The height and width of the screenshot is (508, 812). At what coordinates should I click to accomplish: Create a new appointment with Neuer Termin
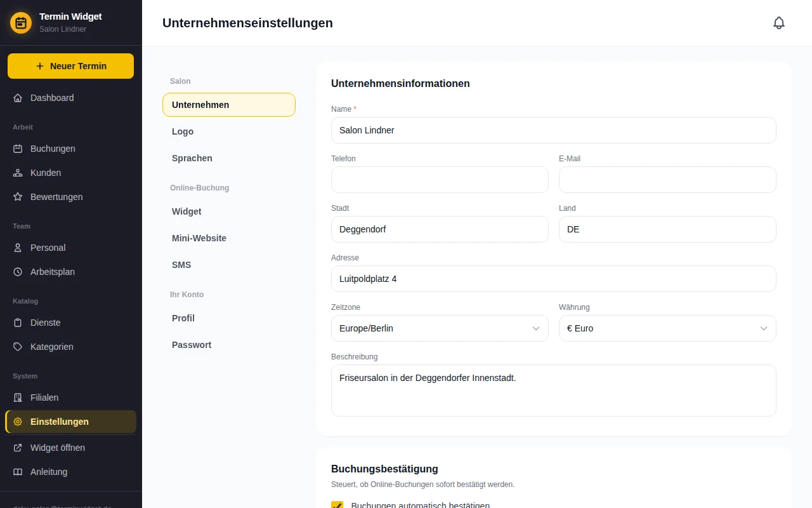(x=70, y=66)
